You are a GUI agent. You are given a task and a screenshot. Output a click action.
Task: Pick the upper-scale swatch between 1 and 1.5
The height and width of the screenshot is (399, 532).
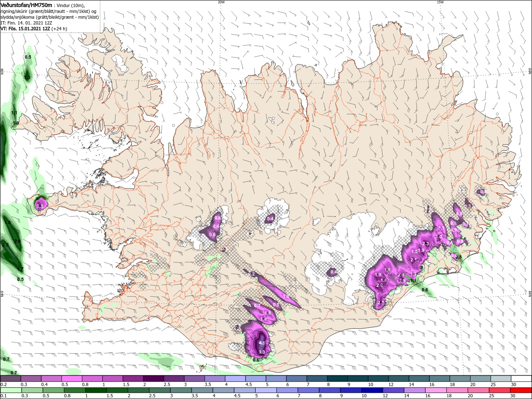tap(113, 379)
